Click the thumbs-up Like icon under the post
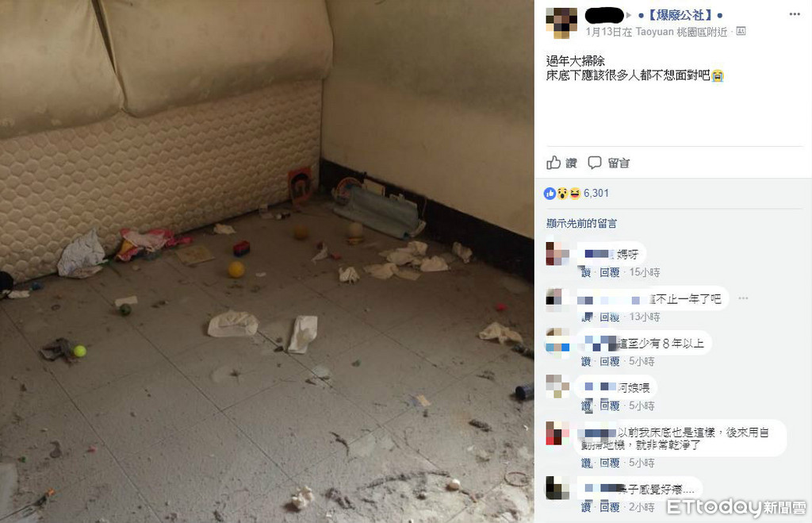 553,163
